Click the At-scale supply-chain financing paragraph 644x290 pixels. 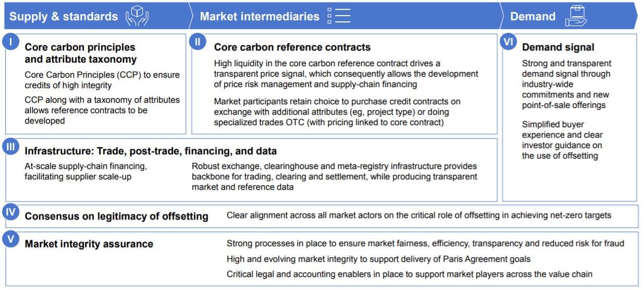(86, 171)
